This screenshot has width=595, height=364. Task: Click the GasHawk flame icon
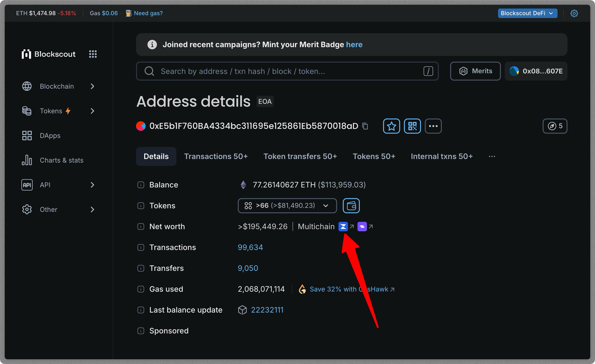(x=302, y=289)
